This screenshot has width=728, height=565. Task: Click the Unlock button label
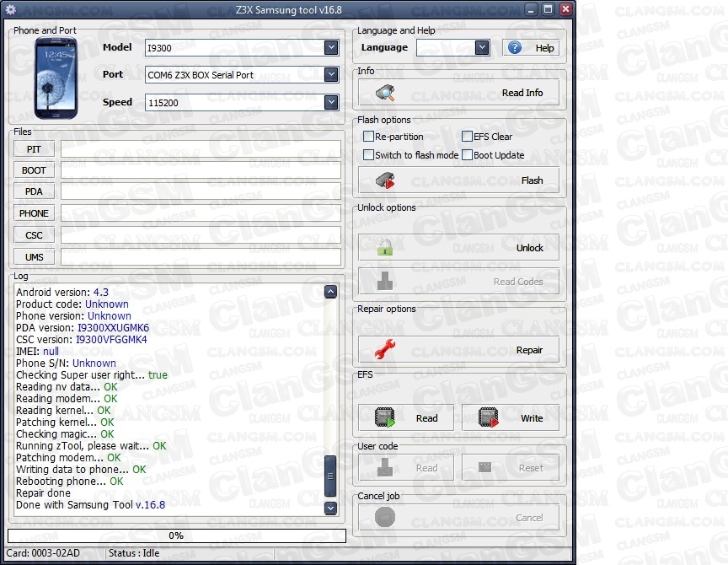pos(530,248)
